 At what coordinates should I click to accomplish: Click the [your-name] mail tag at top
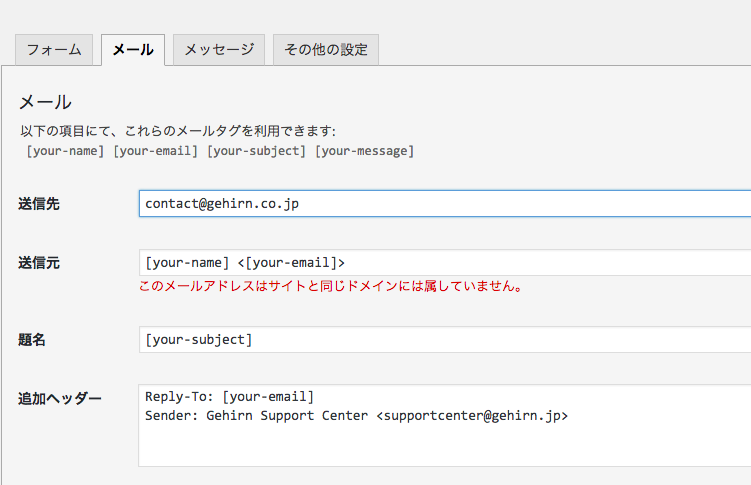(65, 151)
